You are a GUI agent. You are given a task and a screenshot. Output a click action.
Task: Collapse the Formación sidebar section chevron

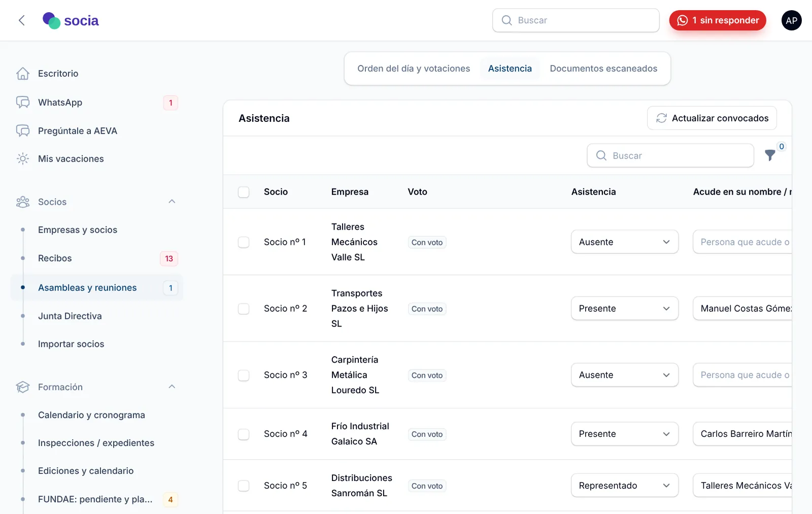point(172,387)
